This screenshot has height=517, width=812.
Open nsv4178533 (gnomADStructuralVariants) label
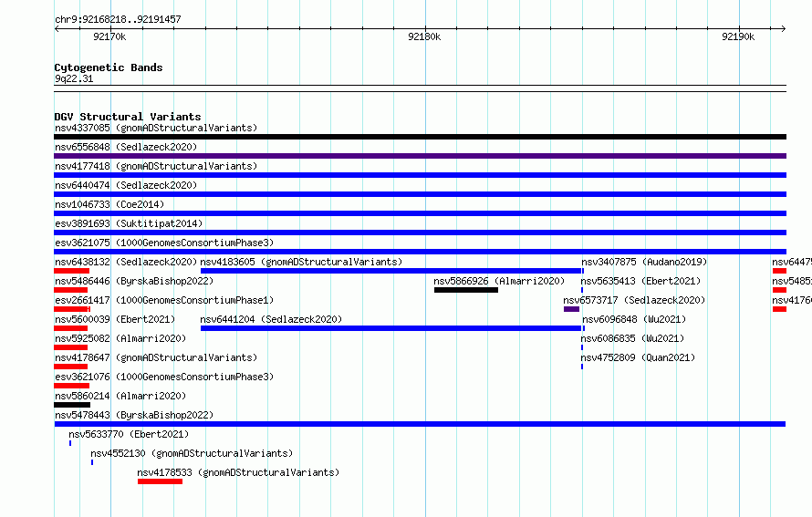238,472
